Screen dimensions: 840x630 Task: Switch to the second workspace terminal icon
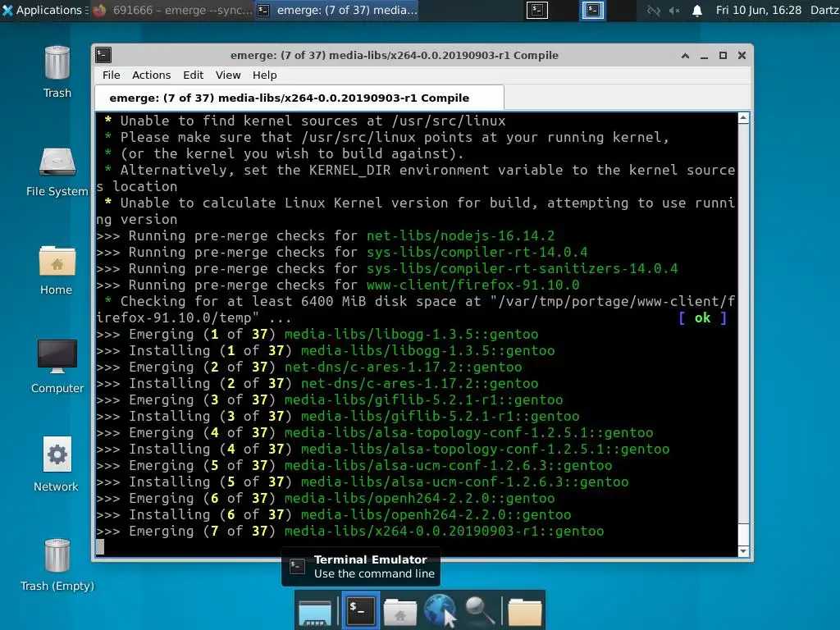[592, 10]
